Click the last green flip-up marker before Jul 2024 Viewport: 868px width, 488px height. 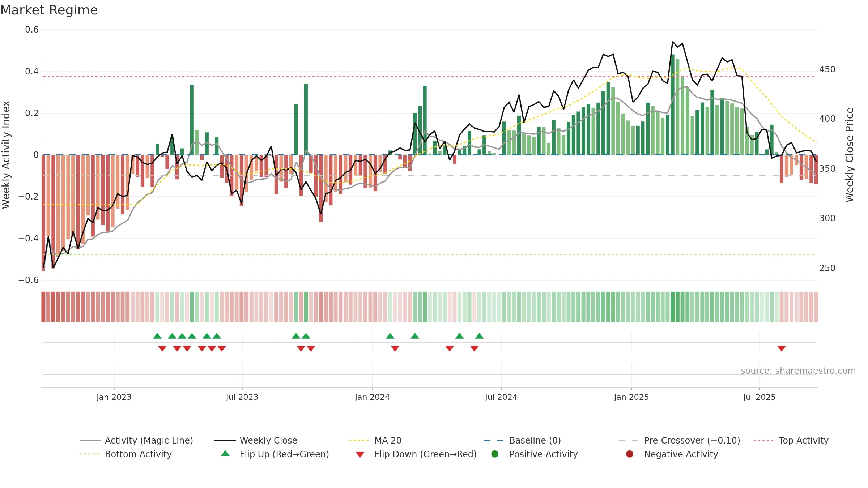point(479,336)
